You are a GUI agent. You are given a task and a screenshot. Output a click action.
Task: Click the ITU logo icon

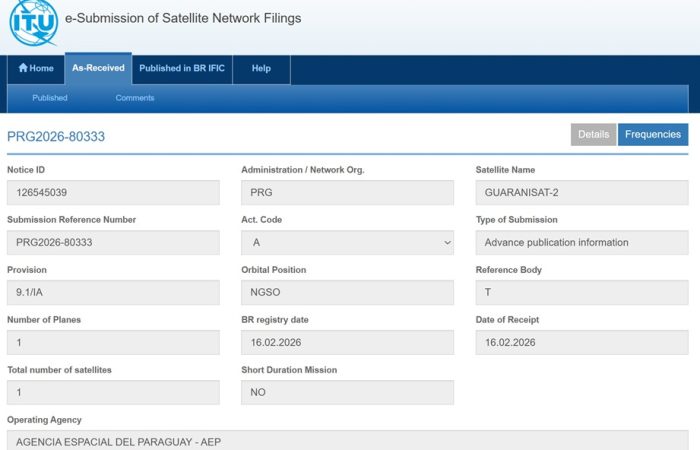pos(33,24)
